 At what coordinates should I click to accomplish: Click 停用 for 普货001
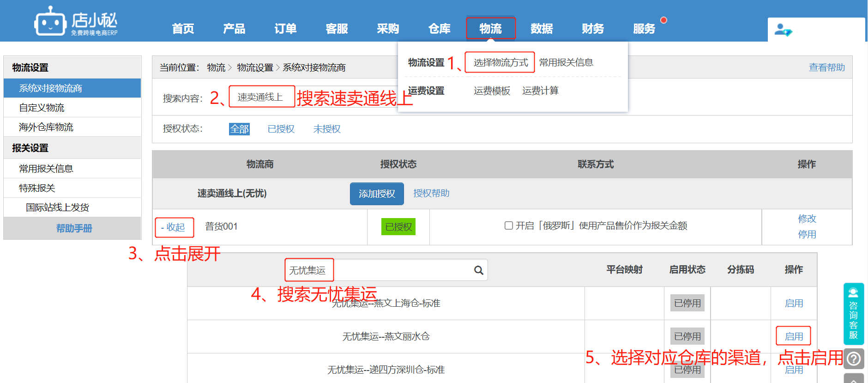[807, 234]
